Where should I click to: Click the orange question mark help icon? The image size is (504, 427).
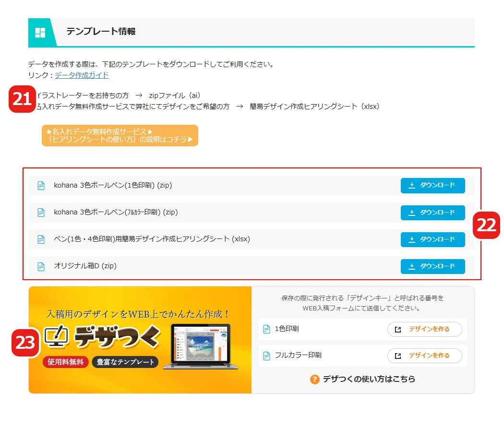(x=314, y=379)
